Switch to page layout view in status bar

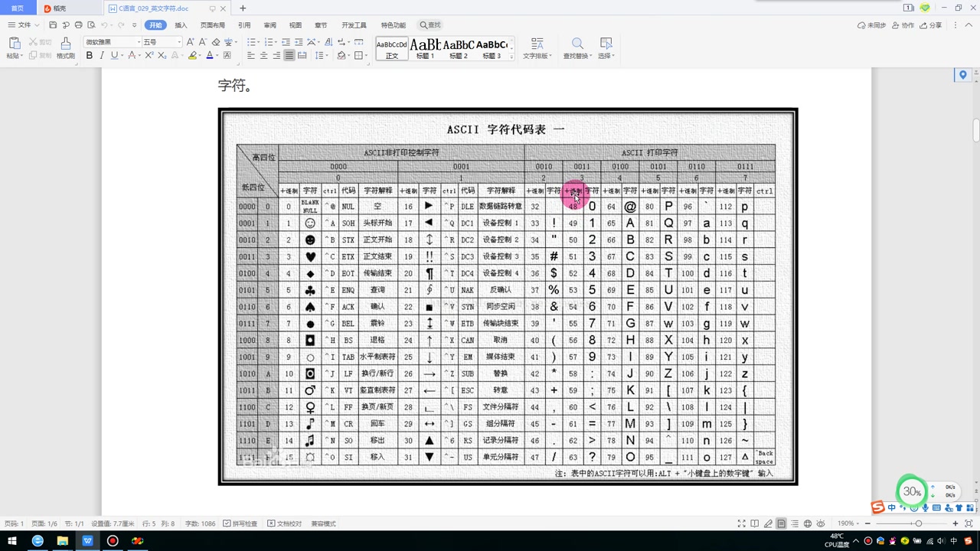[781, 523]
